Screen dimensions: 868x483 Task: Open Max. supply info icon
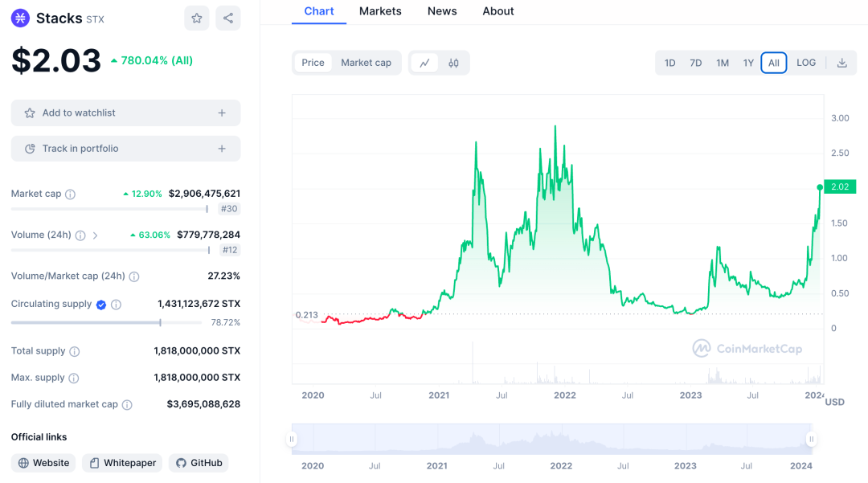[x=74, y=378]
